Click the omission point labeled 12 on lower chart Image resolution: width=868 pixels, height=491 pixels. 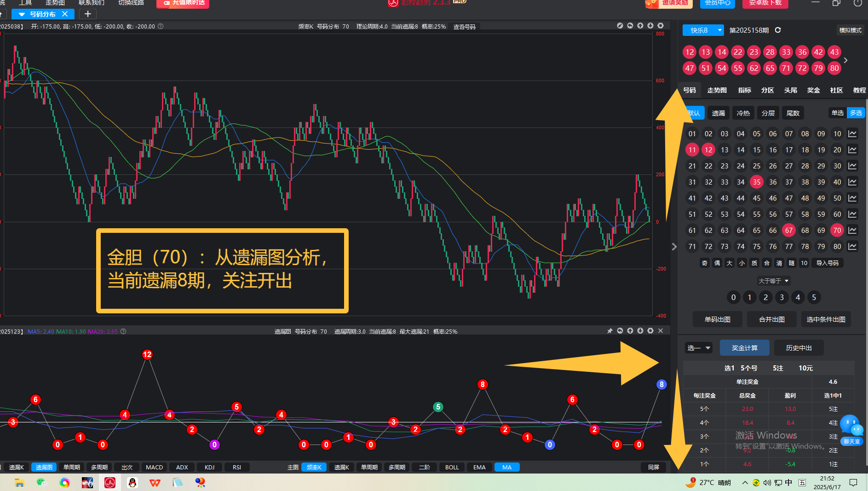147,354
